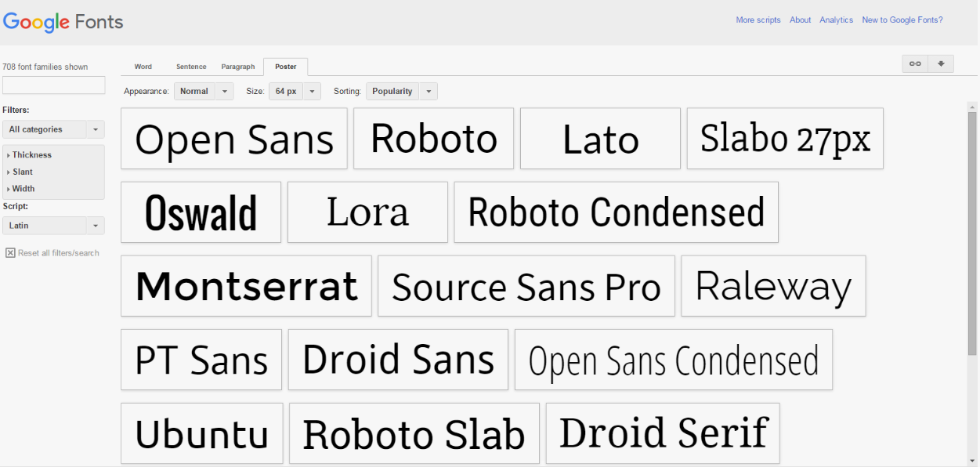Switch to the Paragraph tab
The height and width of the screenshot is (467, 980).
(238, 67)
